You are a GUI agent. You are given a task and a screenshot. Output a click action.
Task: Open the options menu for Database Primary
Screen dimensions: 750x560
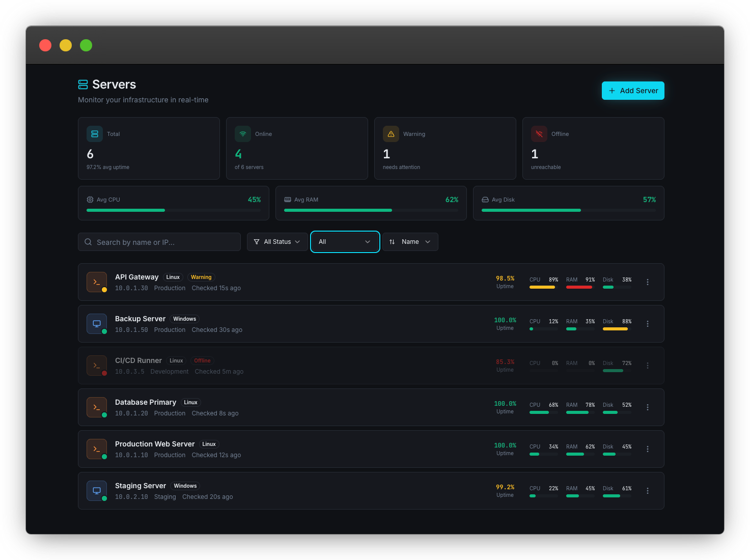[x=647, y=407]
